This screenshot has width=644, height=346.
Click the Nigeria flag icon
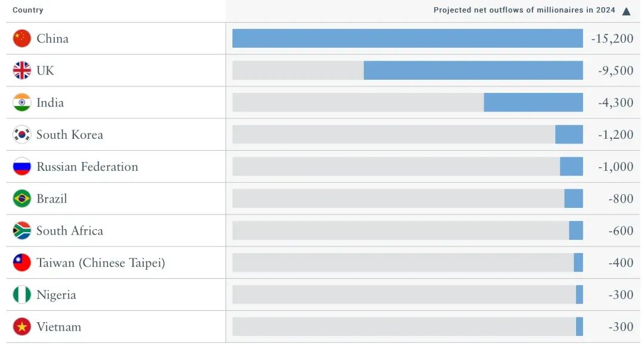coord(22,295)
